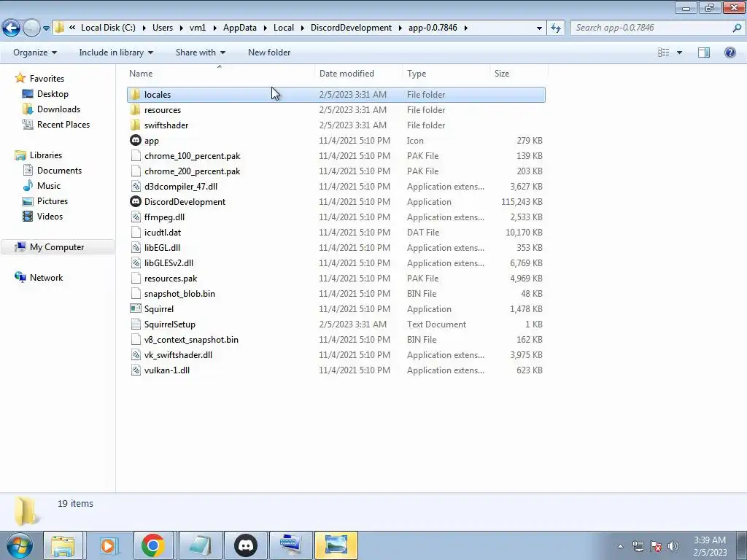Screen dimensions: 747x560
Task: Open the Include in library menu
Action: (116, 52)
